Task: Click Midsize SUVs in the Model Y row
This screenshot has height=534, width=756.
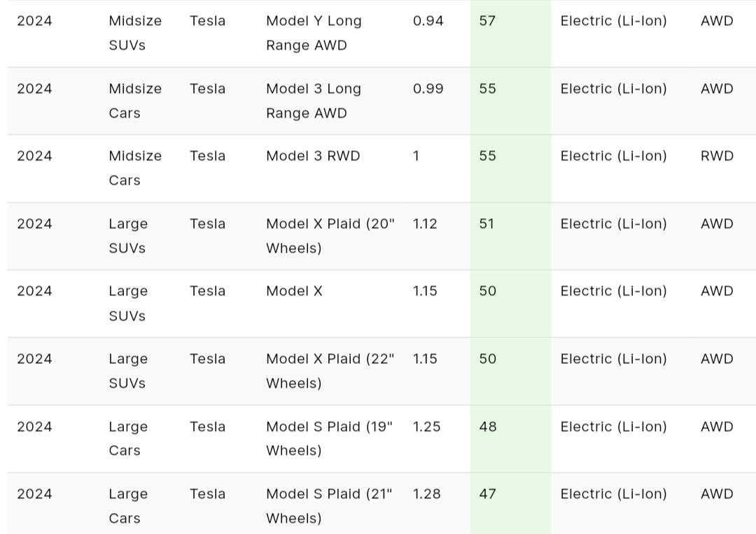Action: (x=135, y=33)
